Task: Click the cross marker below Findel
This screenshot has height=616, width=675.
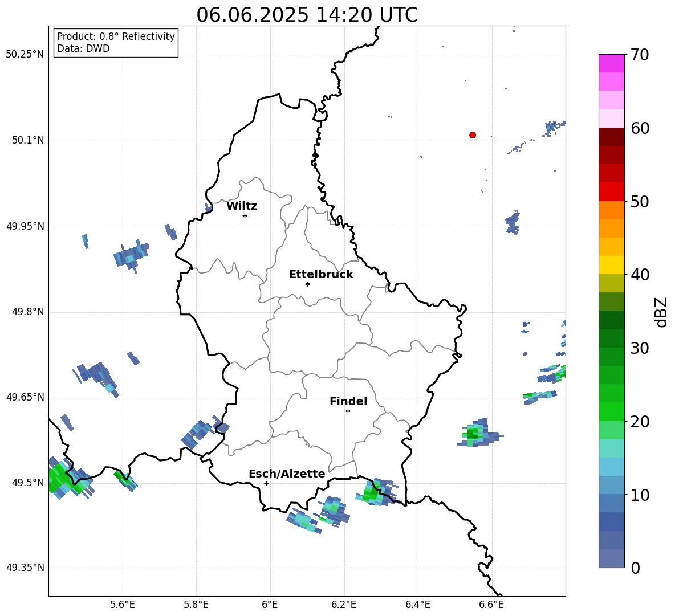Action: pyautogui.click(x=348, y=411)
